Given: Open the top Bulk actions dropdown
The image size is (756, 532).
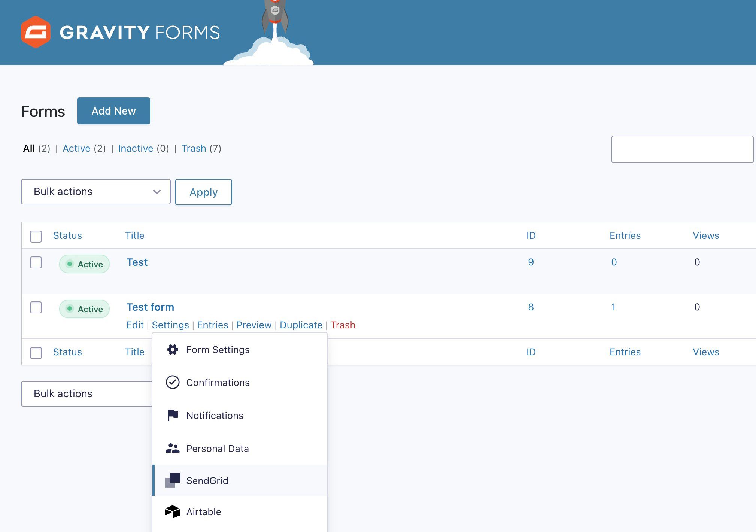Looking at the screenshot, I should coord(95,192).
